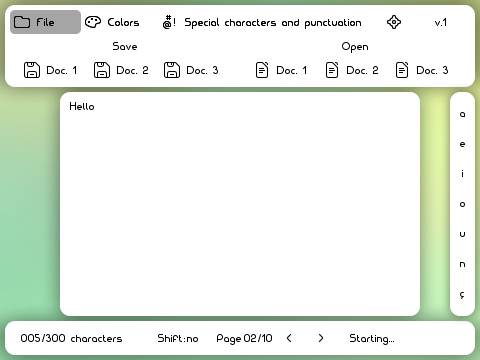Click the document icon for Open Doc. 1
The height and width of the screenshot is (360, 480).
[x=262, y=70]
